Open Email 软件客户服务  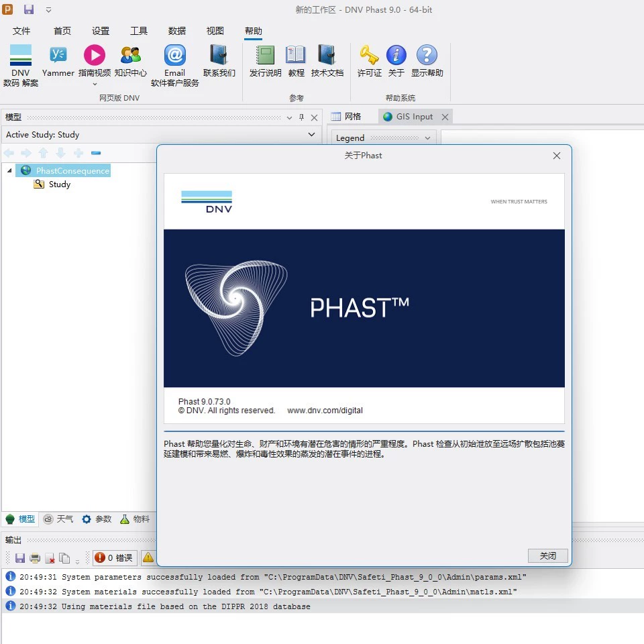tap(174, 65)
